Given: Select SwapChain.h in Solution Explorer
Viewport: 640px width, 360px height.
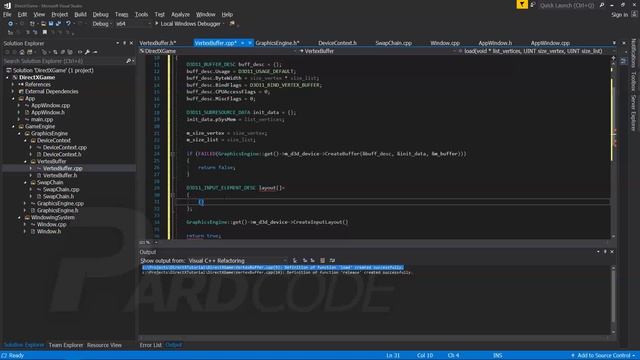Looking at the screenshot, I should point(59,196).
